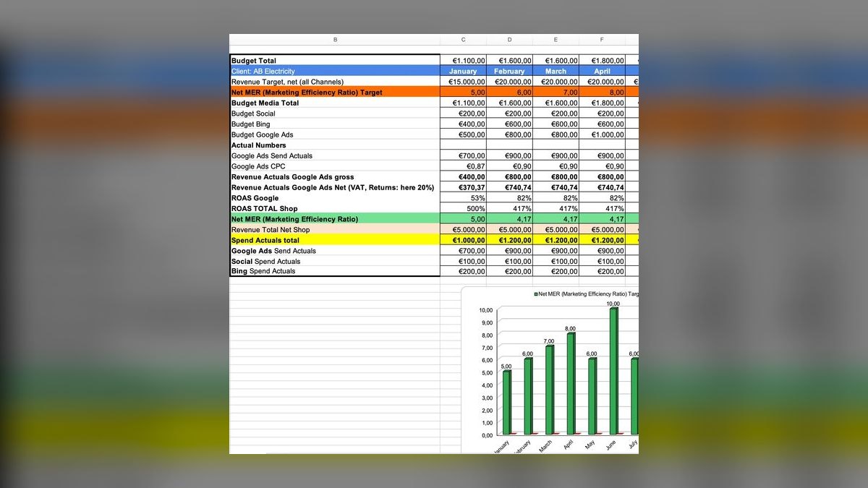Click the 'June' axis label under the chart
868x488 pixels.
coord(611,445)
